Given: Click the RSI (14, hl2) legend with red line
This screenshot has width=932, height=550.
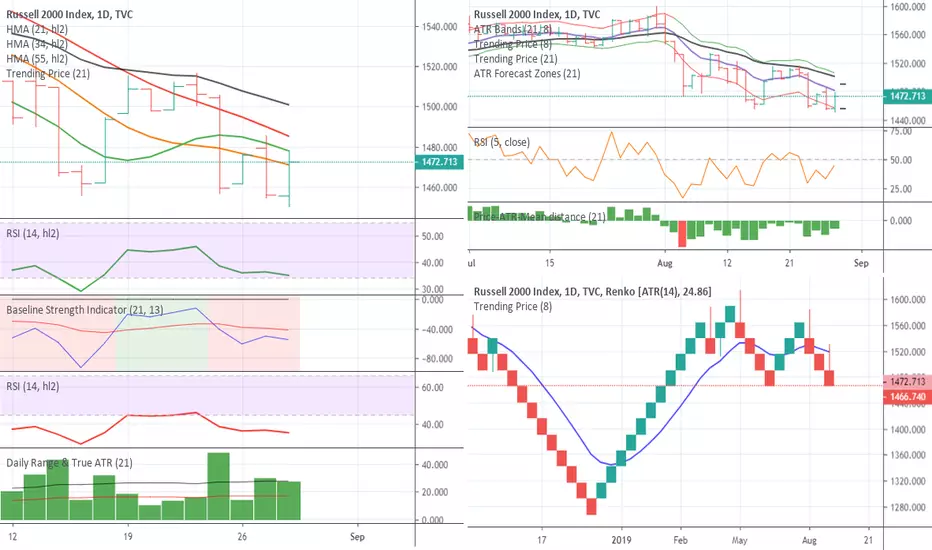Looking at the screenshot, I should tap(33, 386).
